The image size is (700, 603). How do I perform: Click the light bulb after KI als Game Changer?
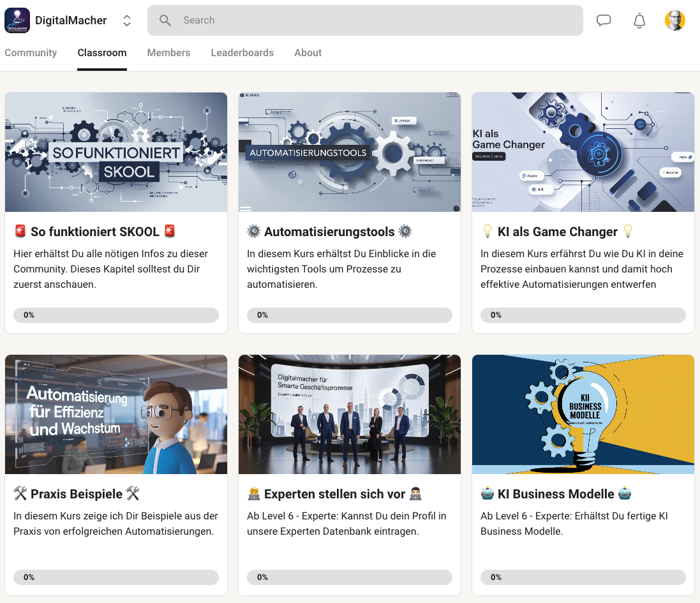click(628, 231)
